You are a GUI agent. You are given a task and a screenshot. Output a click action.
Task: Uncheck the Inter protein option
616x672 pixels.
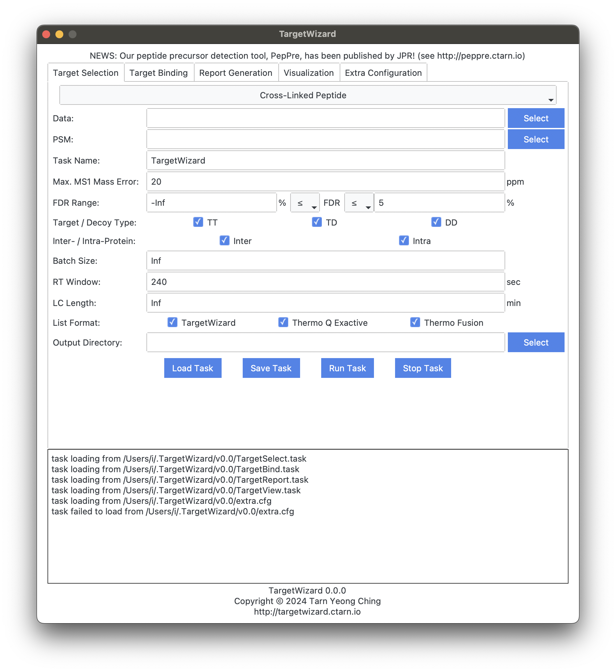coord(224,240)
